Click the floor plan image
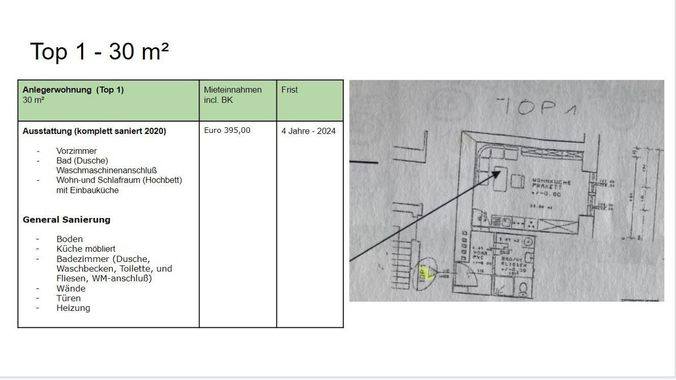The height and width of the screenshot is (380, 676). [x=507, y=191]
